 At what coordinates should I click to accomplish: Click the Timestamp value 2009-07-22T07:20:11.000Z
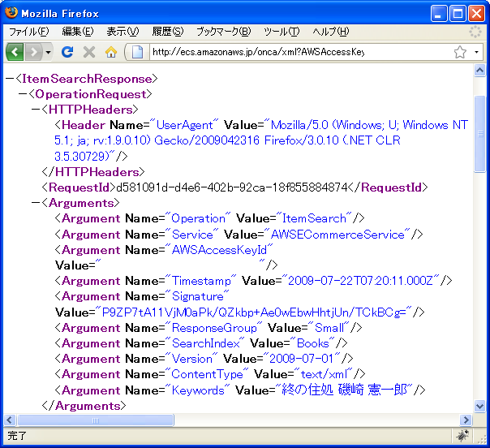(360, 281)
